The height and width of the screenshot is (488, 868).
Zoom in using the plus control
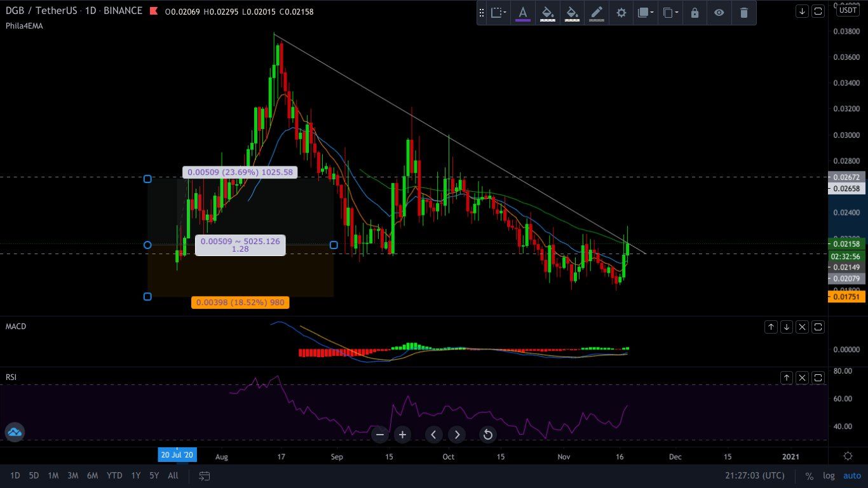click(x=402, y=435)
